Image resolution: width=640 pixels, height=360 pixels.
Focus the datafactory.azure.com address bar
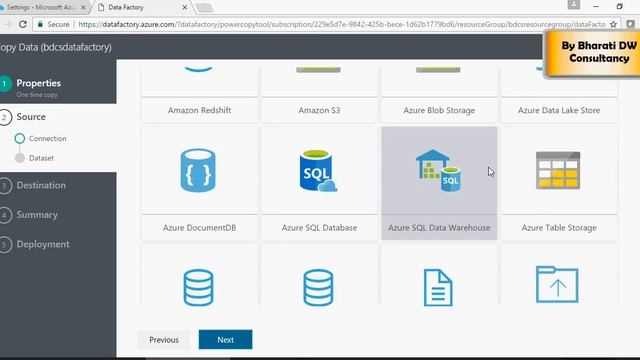342,24
